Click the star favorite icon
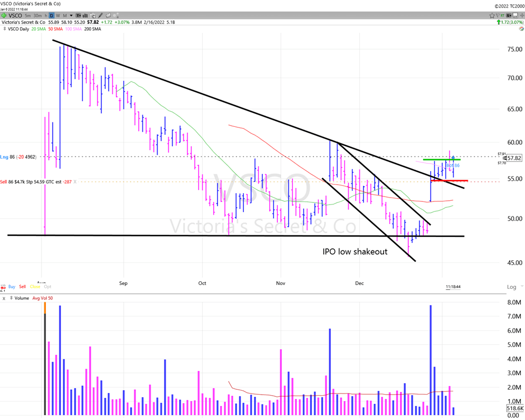This screenshot has width=525, height=420. pos(492,16)
